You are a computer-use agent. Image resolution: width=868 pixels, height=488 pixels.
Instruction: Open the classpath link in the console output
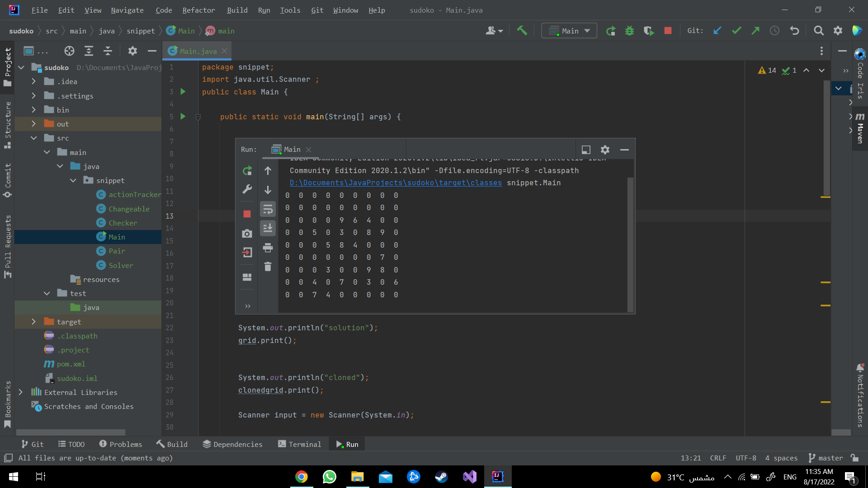coord(395,183)
